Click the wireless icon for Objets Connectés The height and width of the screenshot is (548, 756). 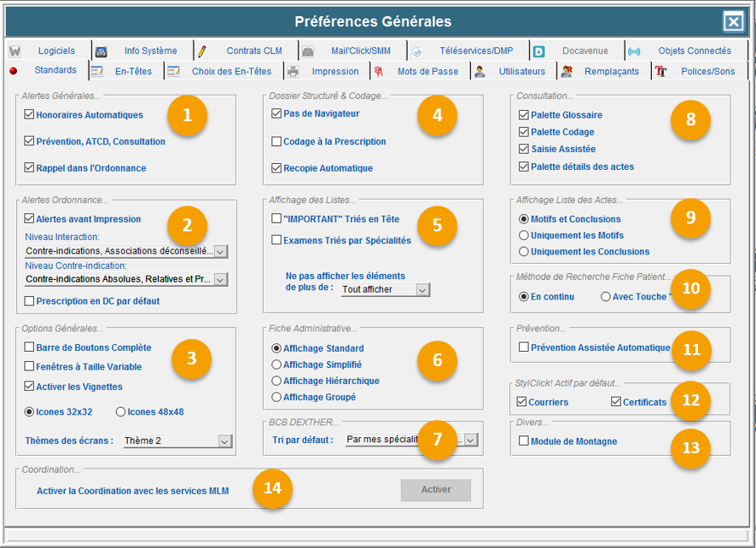(634, 51)
